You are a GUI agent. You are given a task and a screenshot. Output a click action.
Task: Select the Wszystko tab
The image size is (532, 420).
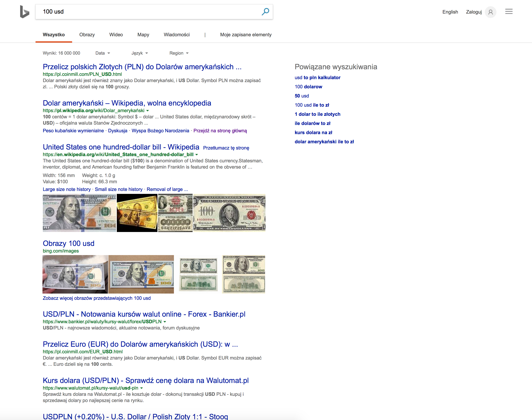click(54, 35)
